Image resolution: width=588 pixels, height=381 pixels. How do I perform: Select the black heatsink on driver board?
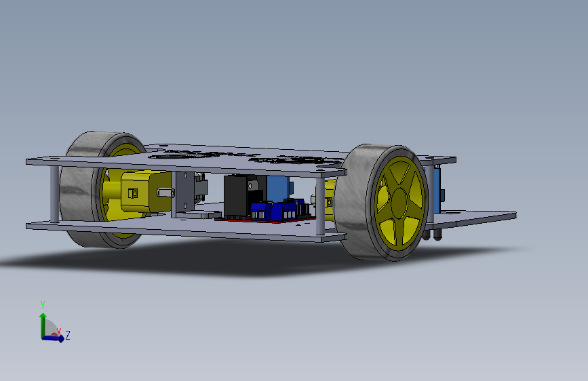pyautogui.click(x=235, y=196)
